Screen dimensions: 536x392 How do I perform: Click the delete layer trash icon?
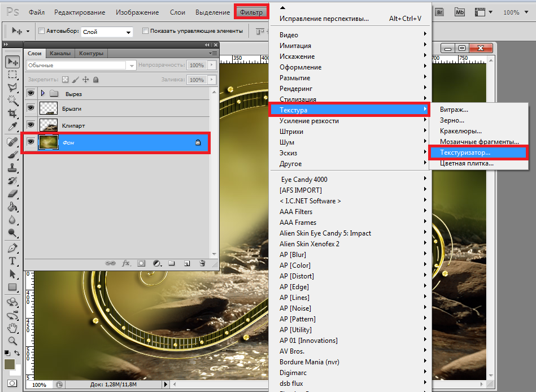tap(202, 263)
